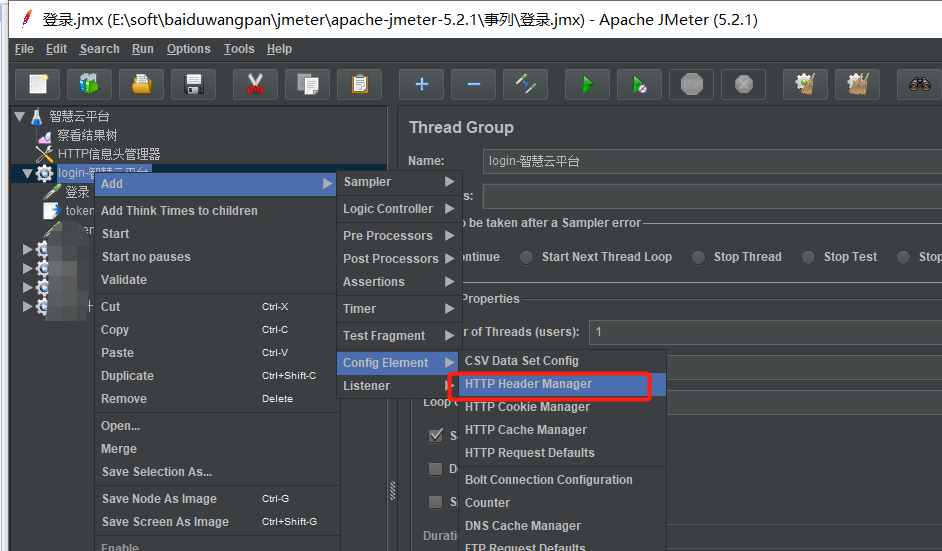Open the File menu
942x551 pixels.
[x=24, y=49]
